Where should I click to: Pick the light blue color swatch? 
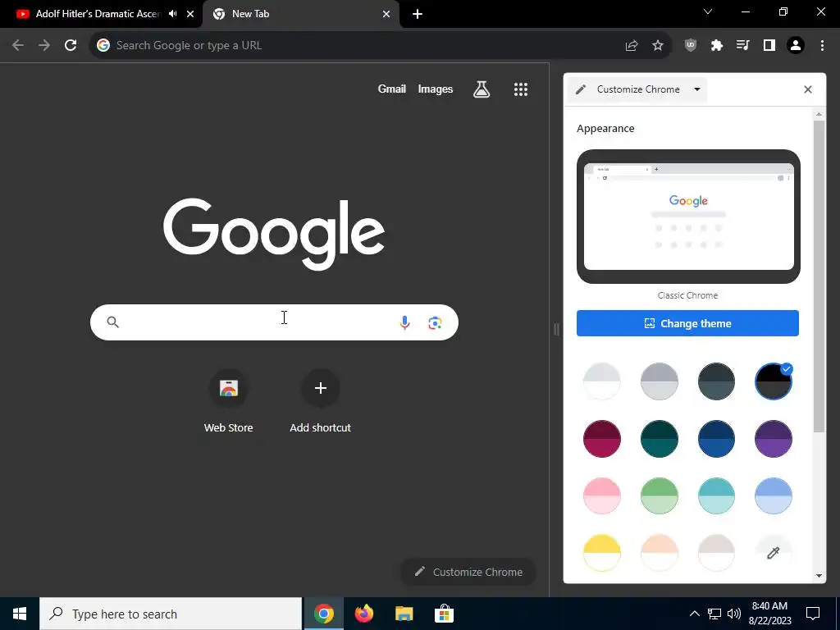tap(773, 496)
